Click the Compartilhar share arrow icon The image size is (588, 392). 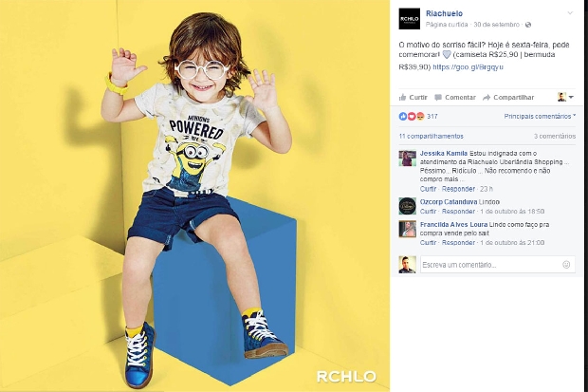[x=487, y=98]
